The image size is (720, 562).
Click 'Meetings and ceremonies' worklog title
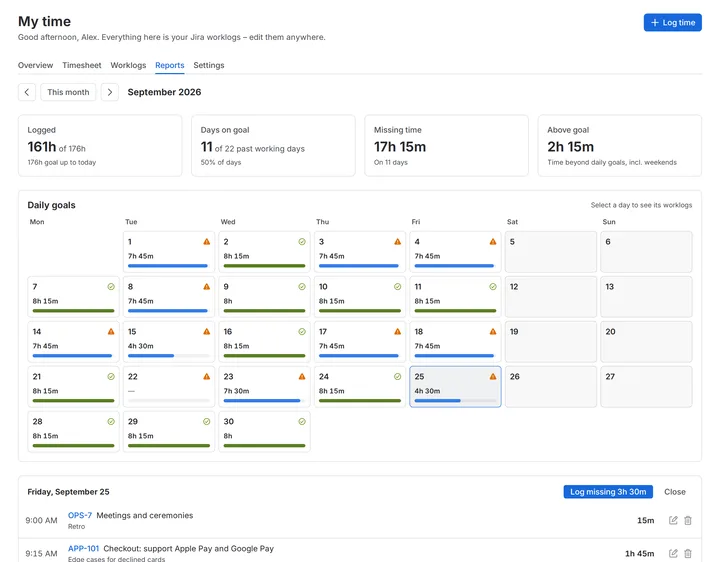[x=145, y=515]
